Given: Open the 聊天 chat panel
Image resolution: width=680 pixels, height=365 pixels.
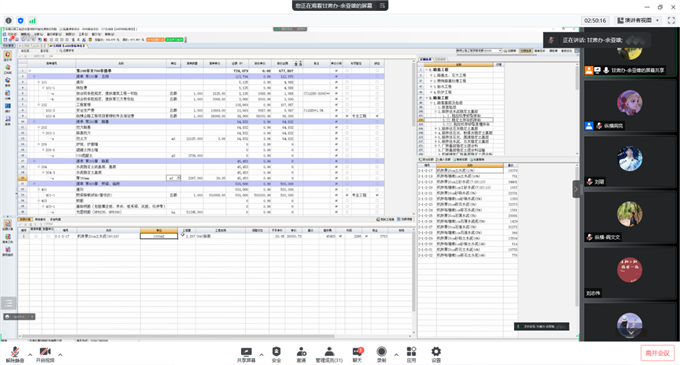Looking at the screenshot, I should click(x=357, y=354).
